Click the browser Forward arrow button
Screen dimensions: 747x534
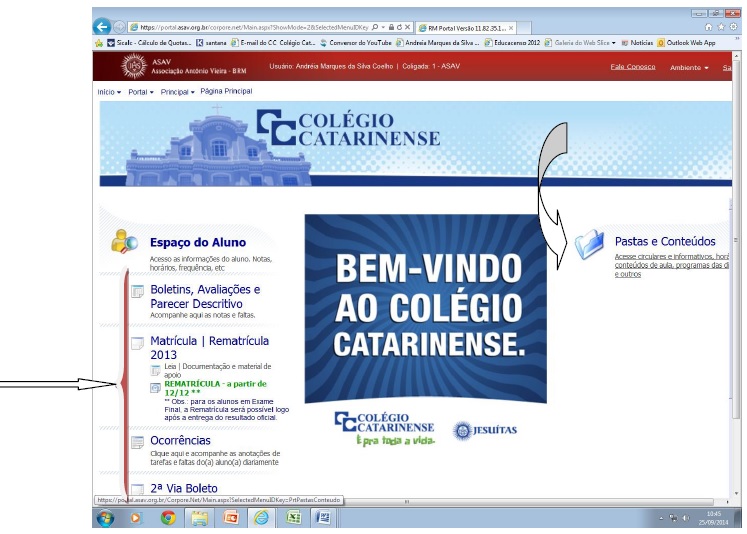(x=119, y=27)
